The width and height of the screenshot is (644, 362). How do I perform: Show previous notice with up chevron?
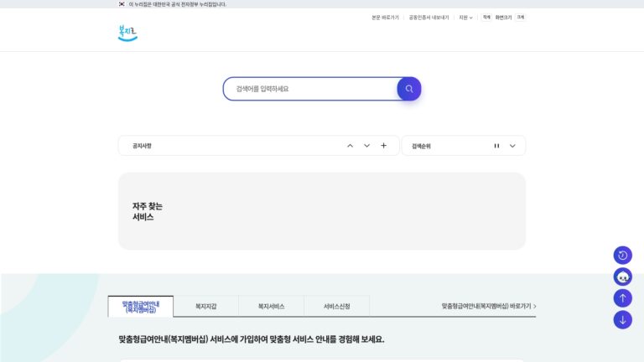pyautogui.click(x=350, y=146)
